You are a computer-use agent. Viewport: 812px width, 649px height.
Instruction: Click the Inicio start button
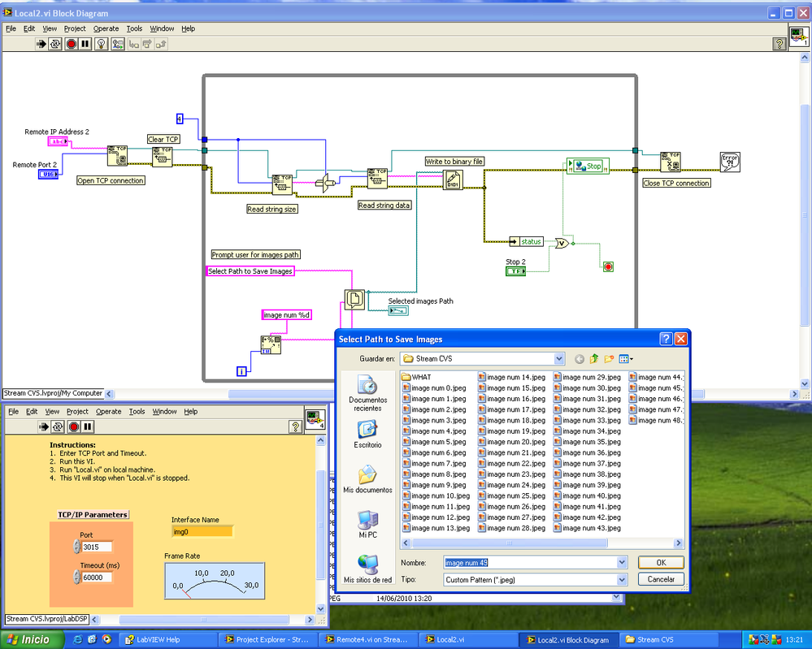pyautogui.click(x=28, y=639)
